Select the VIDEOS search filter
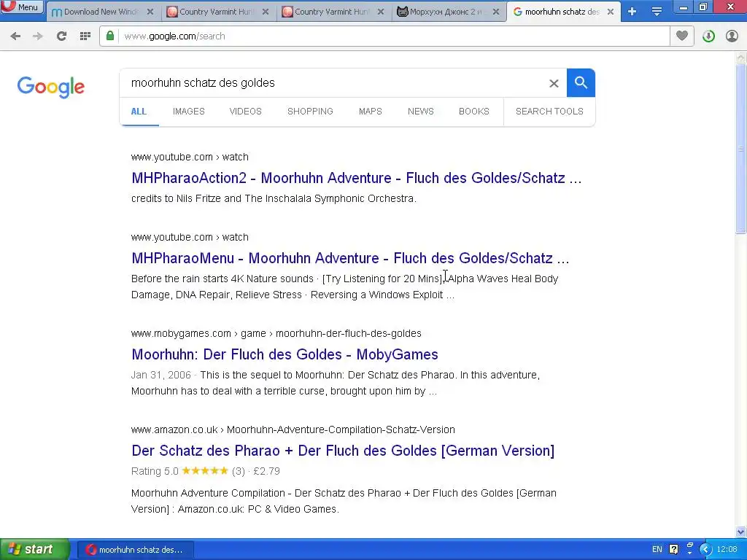This screenshot has width=747, height=560. [x=245, y=112]
